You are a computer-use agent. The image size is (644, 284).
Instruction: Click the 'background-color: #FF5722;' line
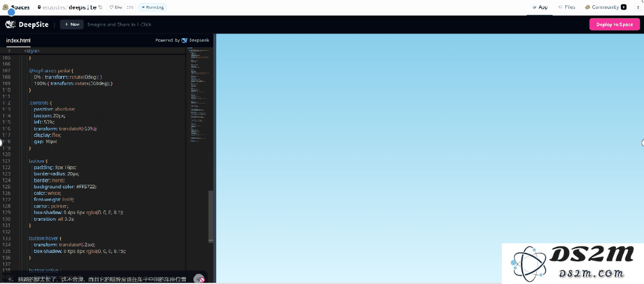pos(65,187)
